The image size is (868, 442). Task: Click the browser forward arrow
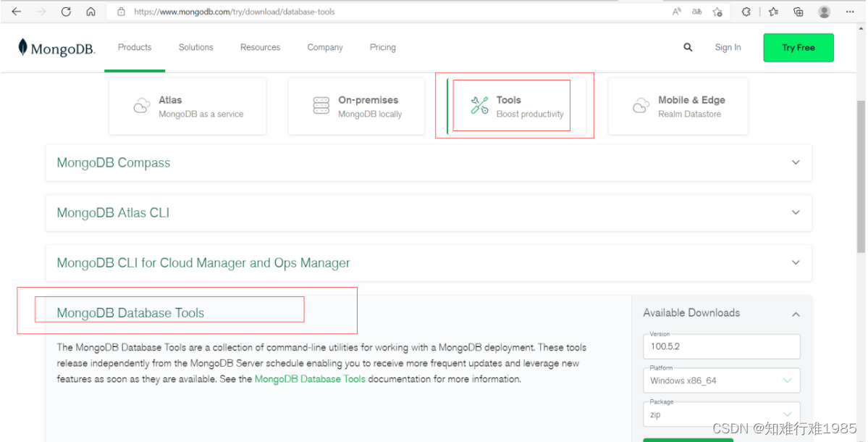(x=41, y=12)
